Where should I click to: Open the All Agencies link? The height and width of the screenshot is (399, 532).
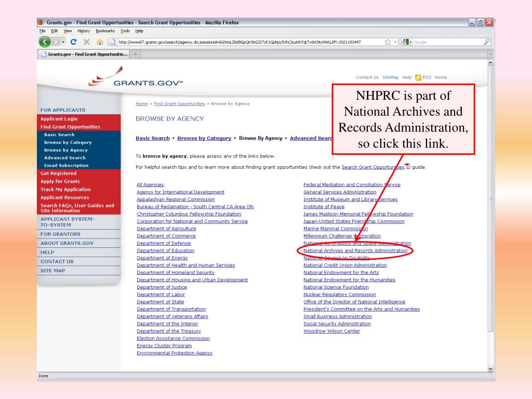(x=150, y=184)
